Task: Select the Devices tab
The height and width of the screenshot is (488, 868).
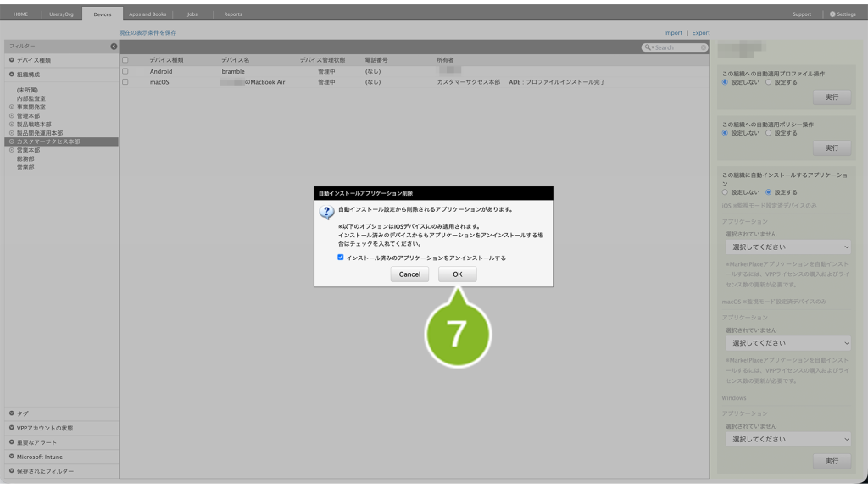Action: click(x=103, y=14)
